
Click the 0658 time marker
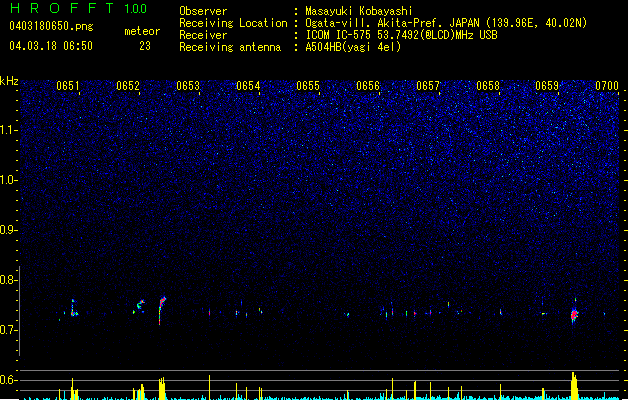(488, 86)
